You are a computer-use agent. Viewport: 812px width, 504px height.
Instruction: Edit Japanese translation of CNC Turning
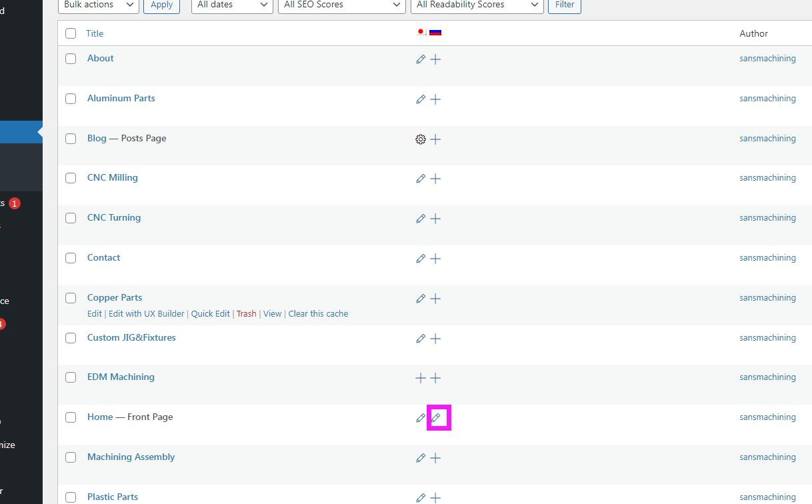(x=421, y=219)
